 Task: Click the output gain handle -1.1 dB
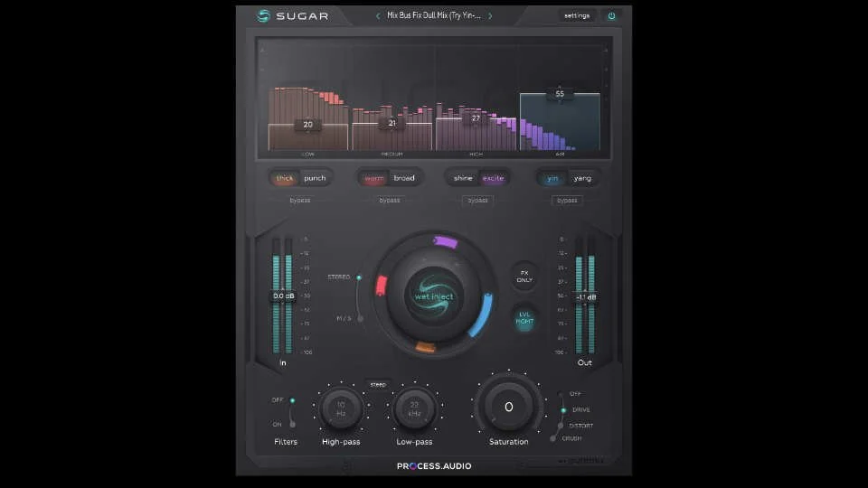tap(586, 297)
